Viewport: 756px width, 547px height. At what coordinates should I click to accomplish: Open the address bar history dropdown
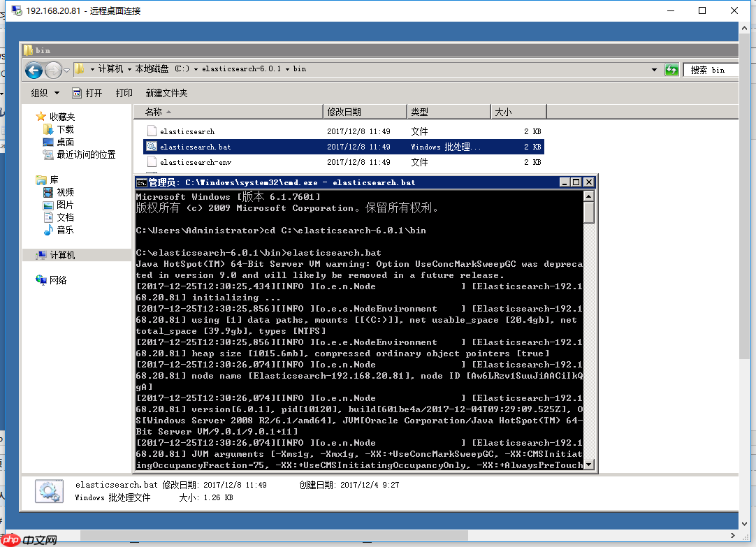(654, 69)
